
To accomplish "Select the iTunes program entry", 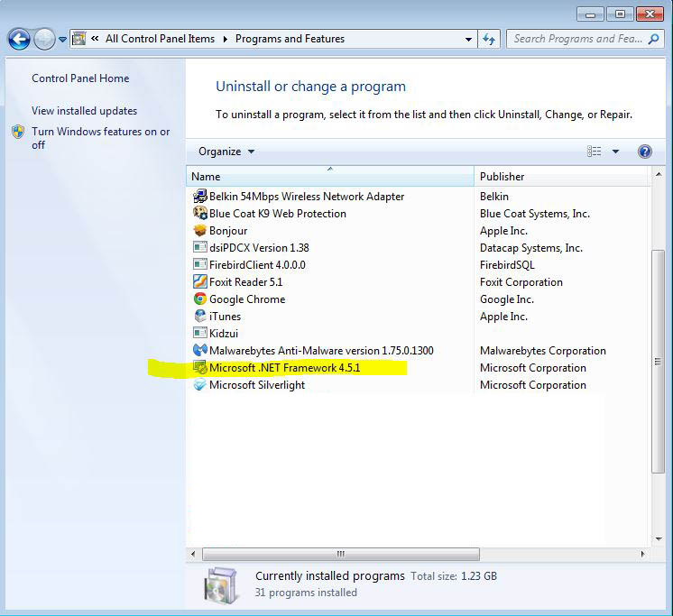I will click(225, 317).
